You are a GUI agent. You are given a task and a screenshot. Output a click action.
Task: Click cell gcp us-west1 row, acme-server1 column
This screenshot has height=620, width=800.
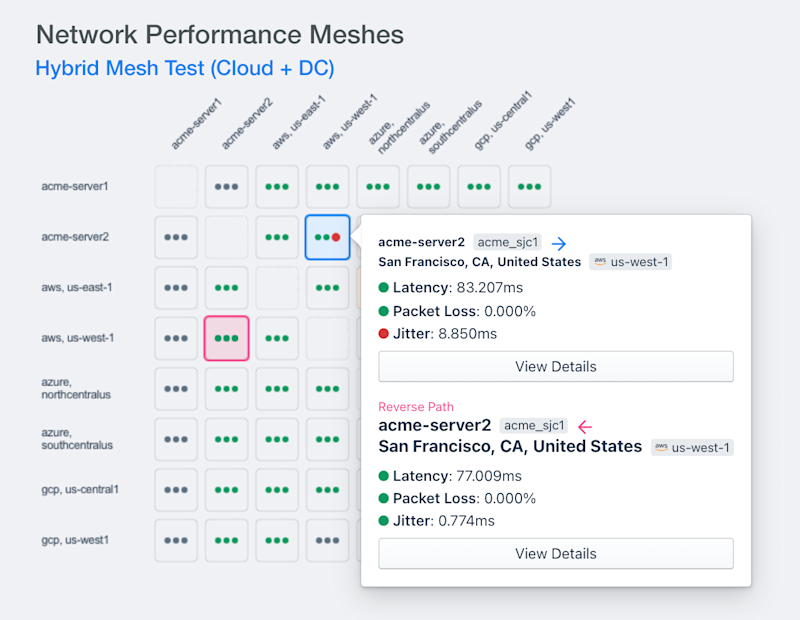click(176, 540)
